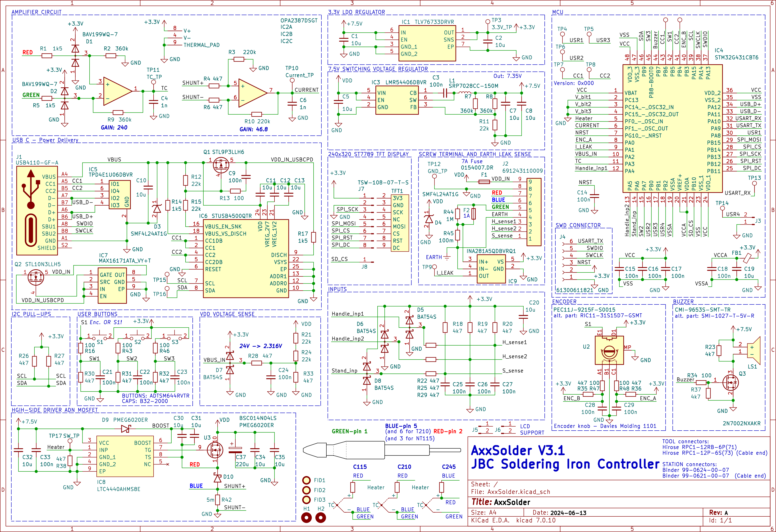Click the AMPLIFIER_CIRCUIT section label
The width and height of the screenshot is (776, 532).
[37, 12]
